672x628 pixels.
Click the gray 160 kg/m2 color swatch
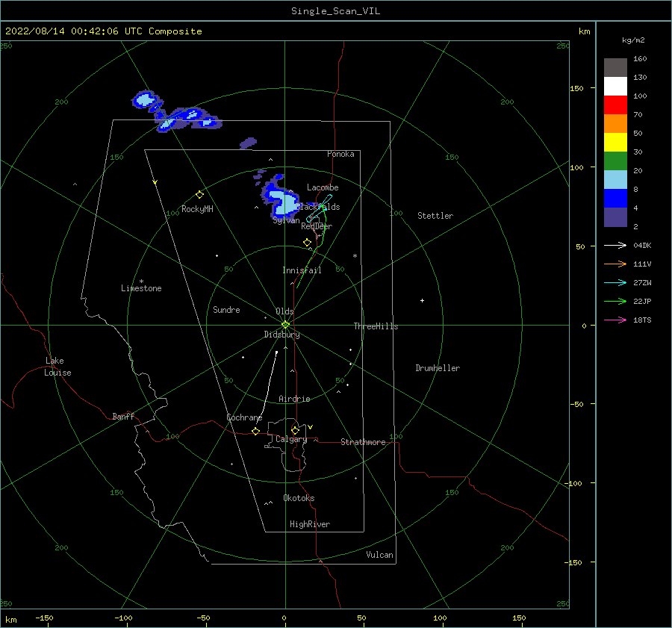pos(615,67)
